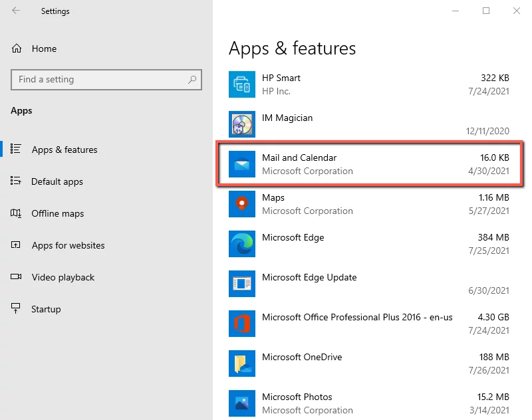Select the HP Smart app name
532x420 pixels.
[x=281, y=78]
